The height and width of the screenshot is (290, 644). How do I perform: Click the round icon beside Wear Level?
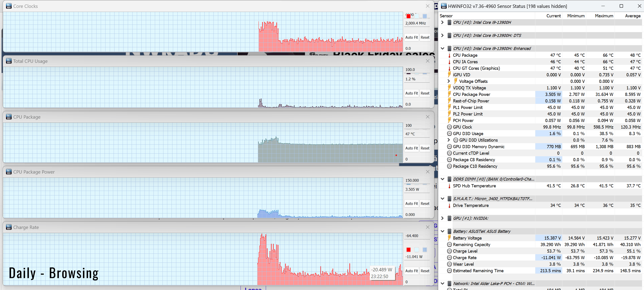[x=449, y=264]
